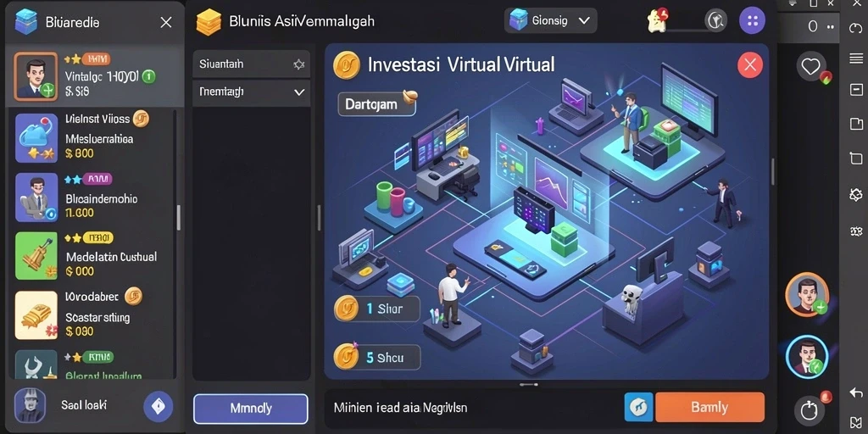Click the Dartojam button
Screen dimensions: 868x434
click(376, 104)
